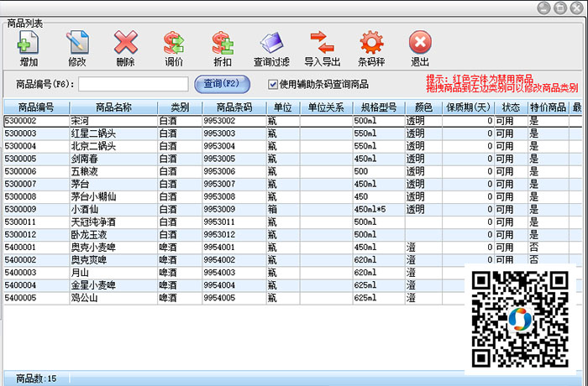Select the product row 五粮液

[x=292, y=172]
